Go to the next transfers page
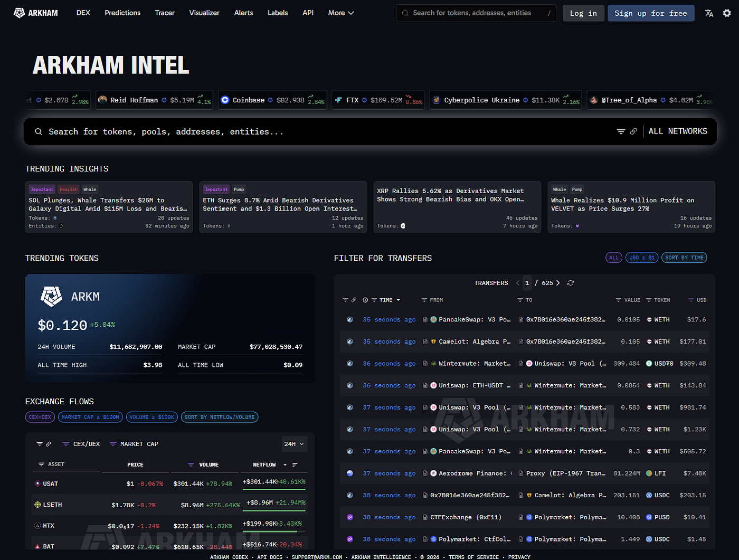The height and width of the screenshot is (560, 739). pos(558,283)
